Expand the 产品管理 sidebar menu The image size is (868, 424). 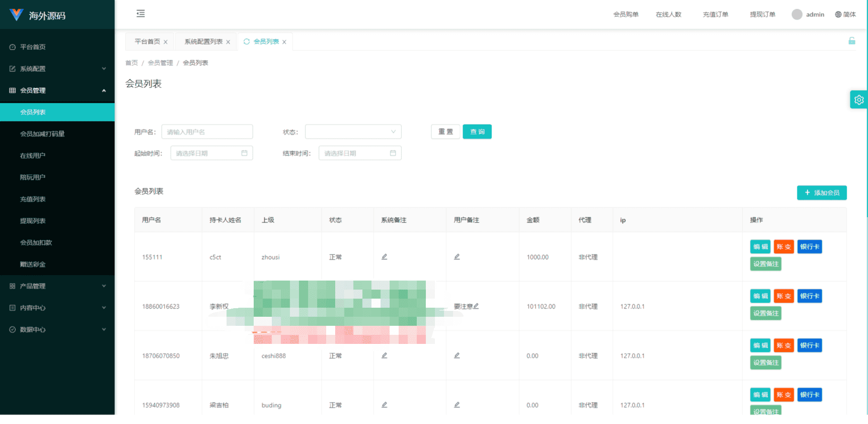(57, 286)
